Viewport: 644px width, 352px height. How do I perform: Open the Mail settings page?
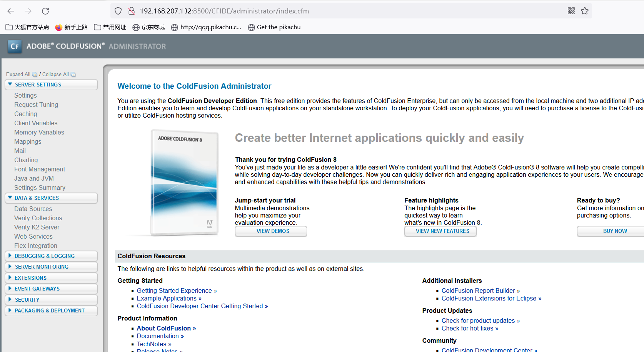point(20,151)
